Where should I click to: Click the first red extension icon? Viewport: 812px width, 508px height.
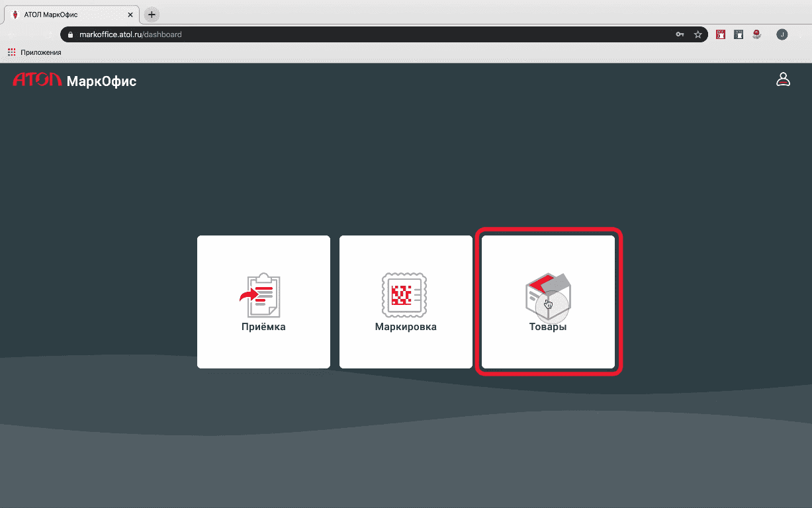pyautogui.click(x=721, y=34)
